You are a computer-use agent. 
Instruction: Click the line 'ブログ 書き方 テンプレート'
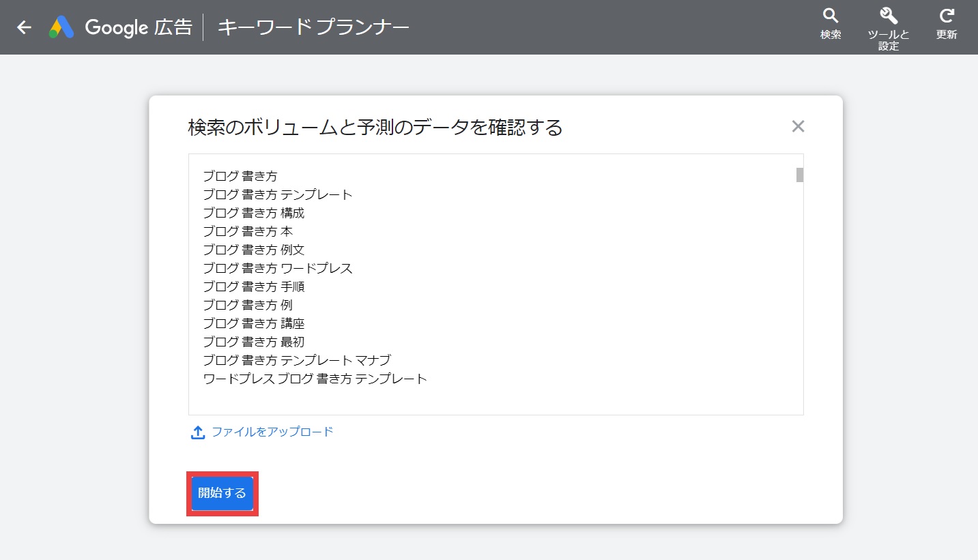[278, 195]
